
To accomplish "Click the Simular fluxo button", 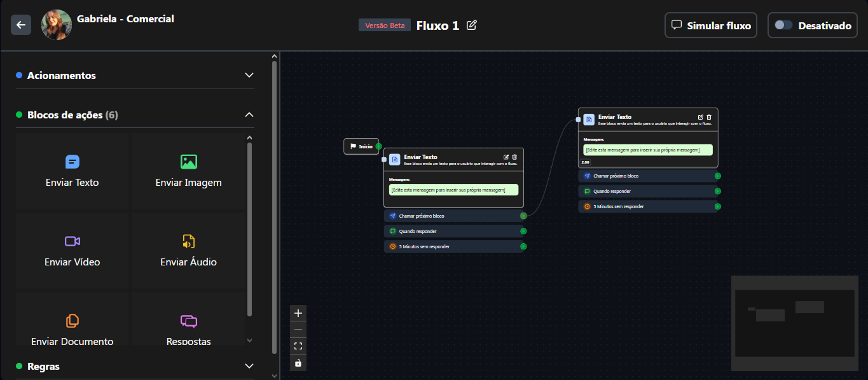I will 711,25.
